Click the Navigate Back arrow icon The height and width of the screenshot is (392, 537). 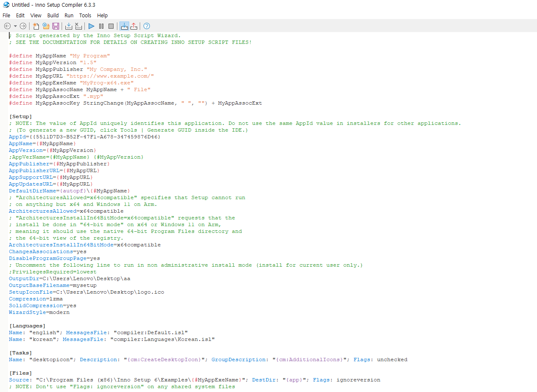7,26
